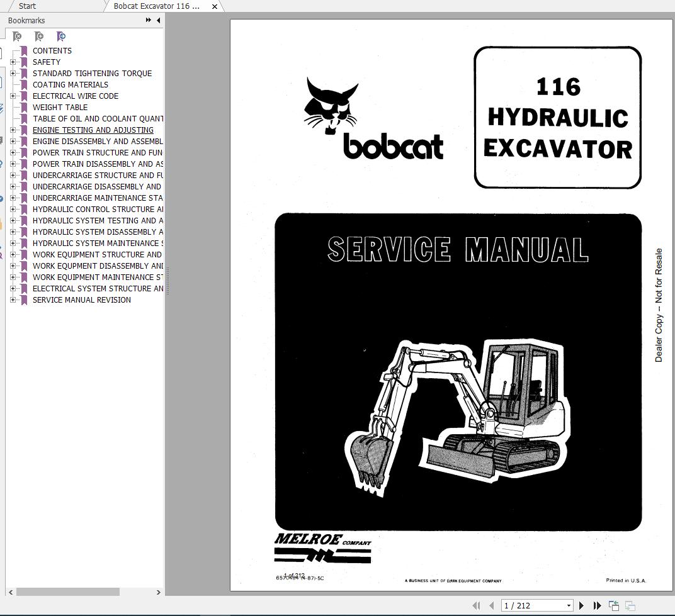The image size is (675, 616).
Task: Open COATING MATERIALS bookmark
Action: tap(70, 85)
